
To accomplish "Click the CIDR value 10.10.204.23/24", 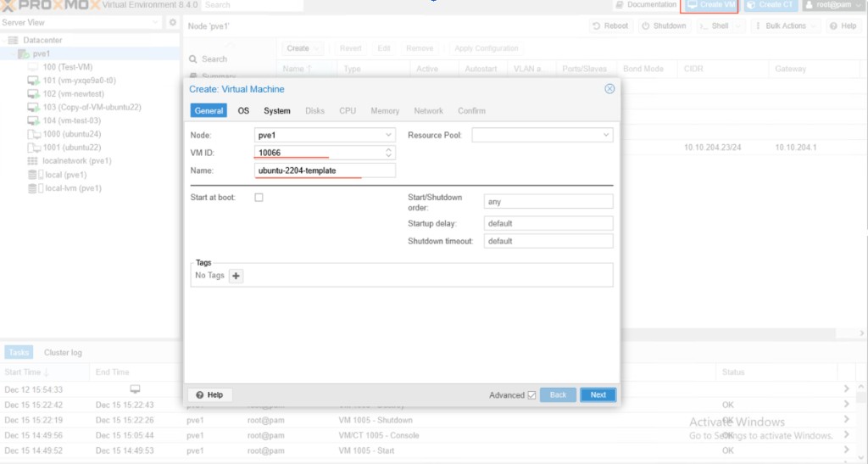I will [712, 148].
